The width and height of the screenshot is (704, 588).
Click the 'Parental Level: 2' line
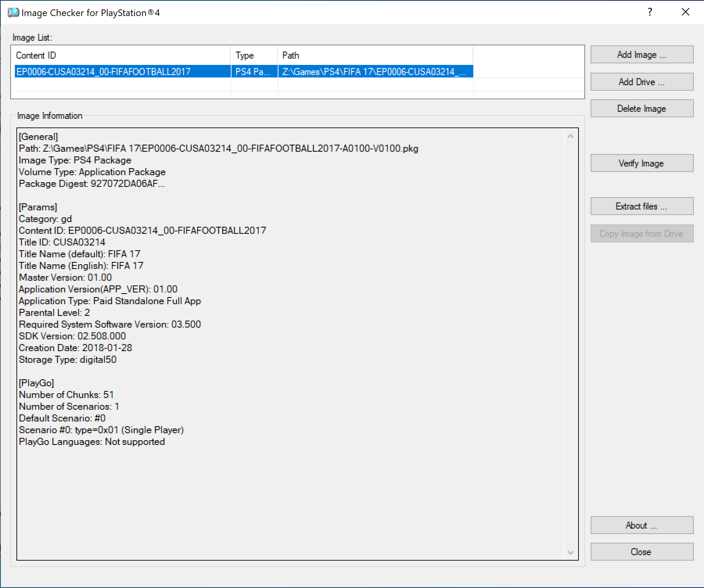coord(54,313)
